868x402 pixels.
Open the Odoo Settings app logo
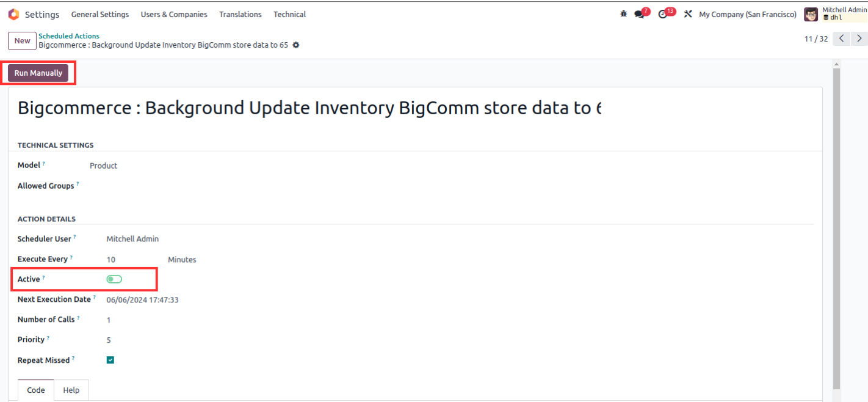pyautogui.click(x=13, y=14)
